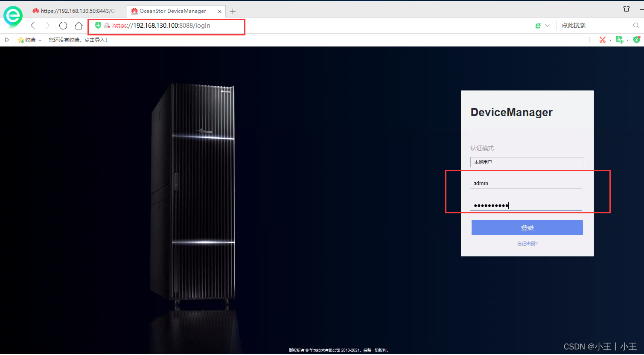Toggle the bookmarks sidebar arrow

pyautogui.click(x=7, y=40)
